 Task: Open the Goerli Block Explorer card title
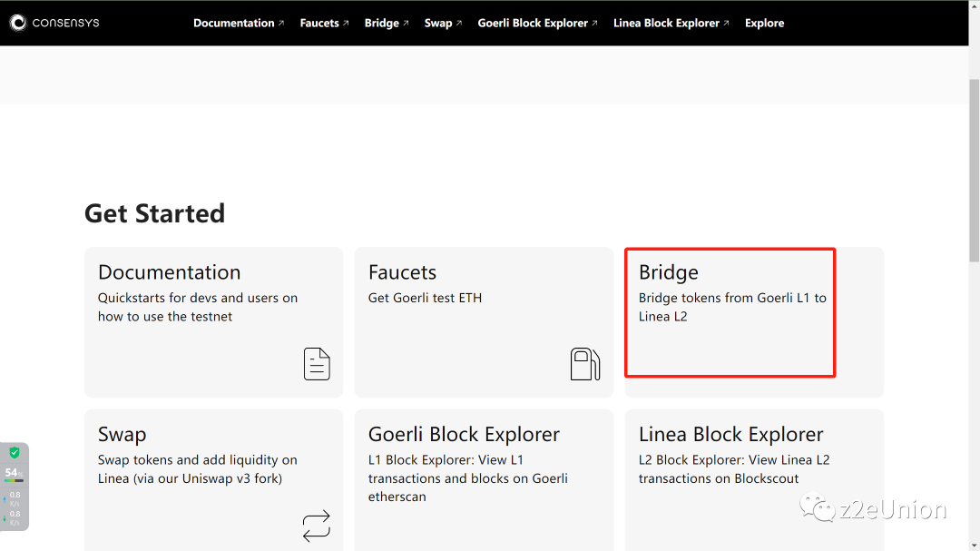pyautogui.click(x=464, y=435)
